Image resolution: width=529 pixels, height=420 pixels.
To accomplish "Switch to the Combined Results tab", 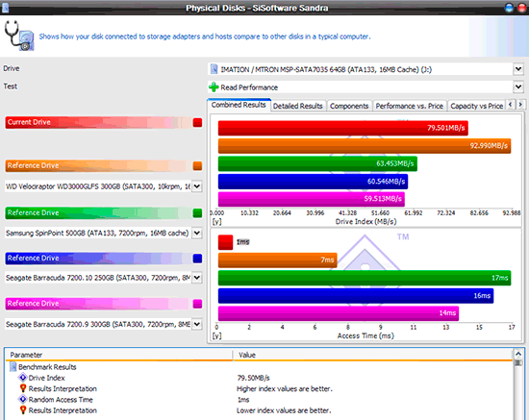I will tap(239, 105).
